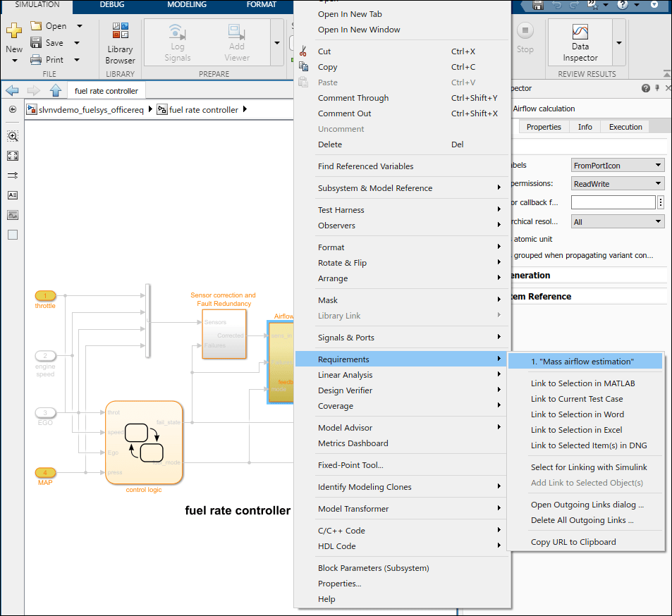Select the Annotation tool in the palette
The height and width of the screenshot is (616, 672).
point(13,195)
